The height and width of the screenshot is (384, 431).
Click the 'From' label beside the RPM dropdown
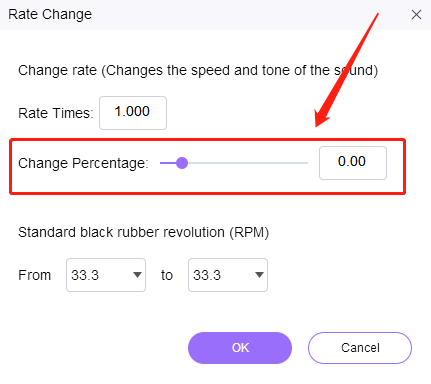pyautogui.click(x=35, y=275)
